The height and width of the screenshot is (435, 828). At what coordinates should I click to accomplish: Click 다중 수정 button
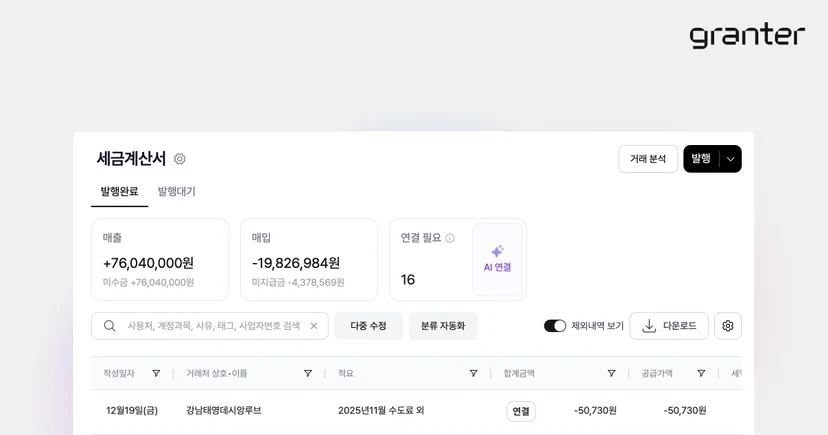369,326
